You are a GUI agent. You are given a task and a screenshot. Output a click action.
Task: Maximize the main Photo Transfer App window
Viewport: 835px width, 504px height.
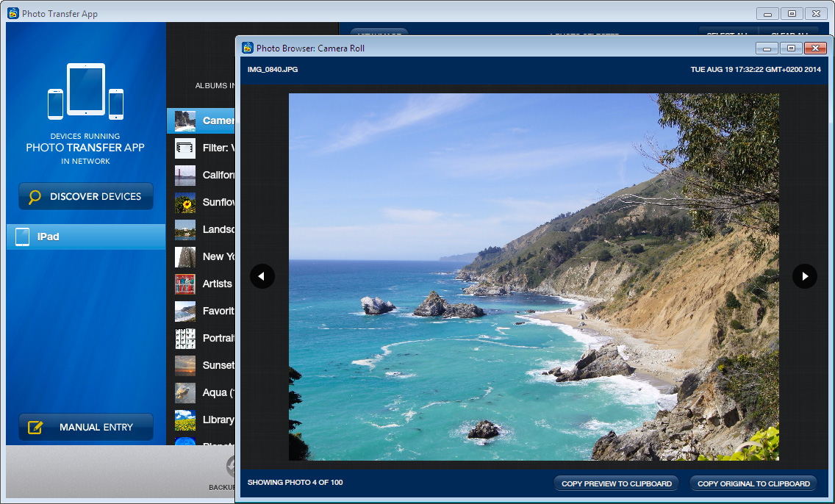coord(792,14)
